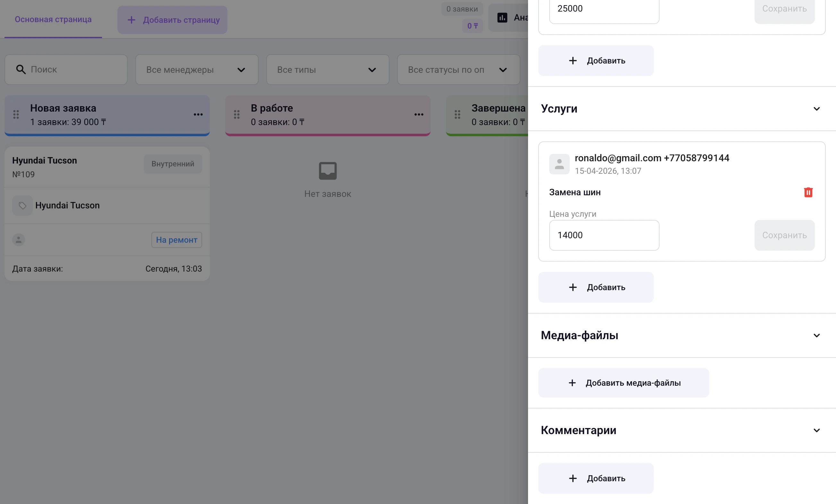The image size is (836, 504).
Task: Click Добавить медиа-файлы button
Action: (623, 383)
